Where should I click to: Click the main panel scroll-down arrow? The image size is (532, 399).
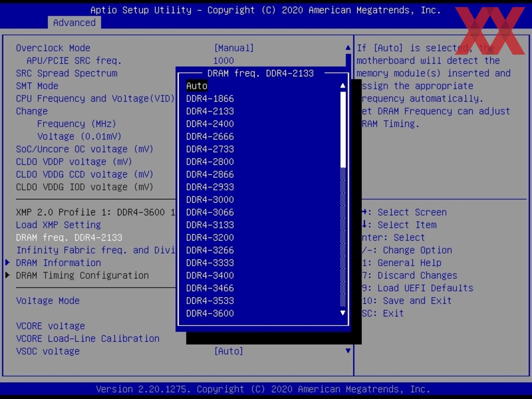point(348,351)
